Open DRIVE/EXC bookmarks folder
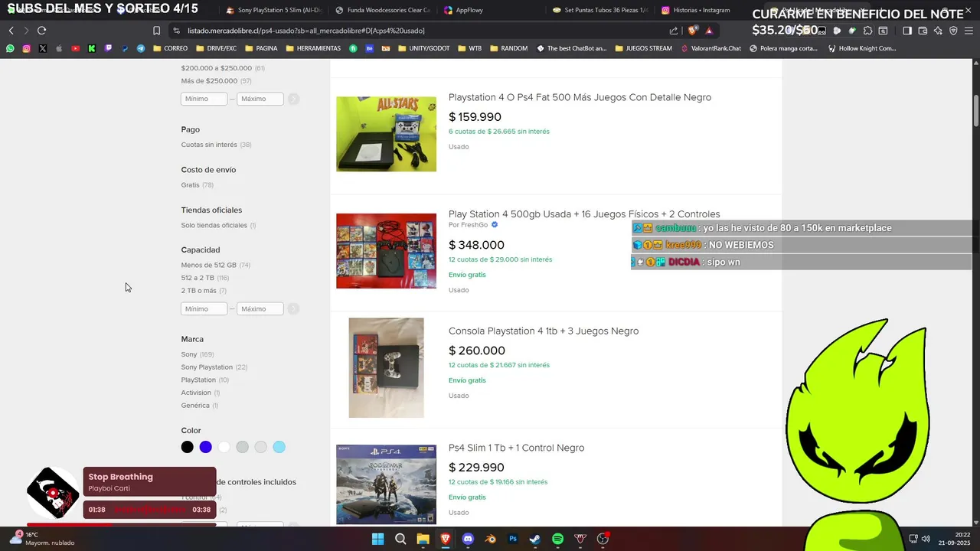Viewport: 980px width, 551px height. pyautogui.click(x=217, y=48)
